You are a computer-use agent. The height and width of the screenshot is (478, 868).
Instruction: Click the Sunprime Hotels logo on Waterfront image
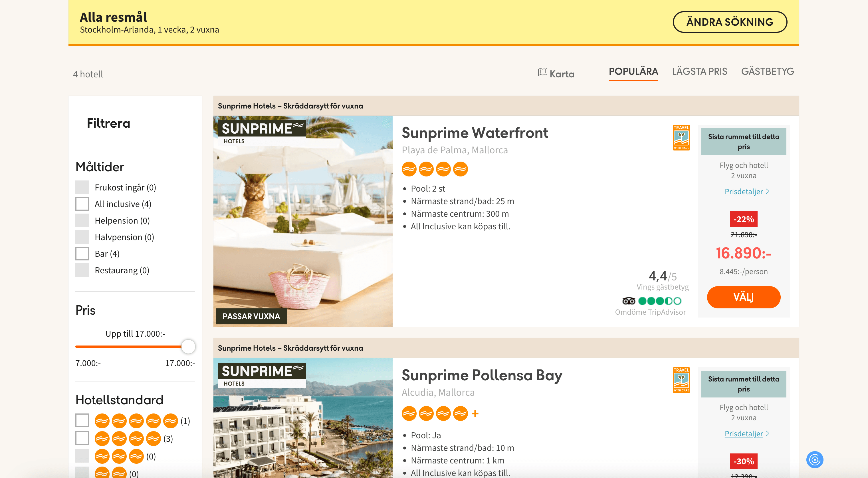click(262, 132)
